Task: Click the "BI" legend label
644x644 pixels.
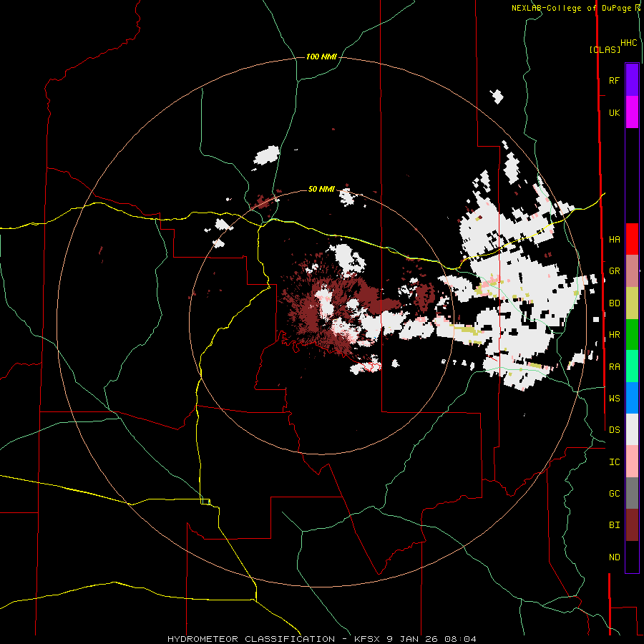Action: pyautogui.click(x=614, y=525)
